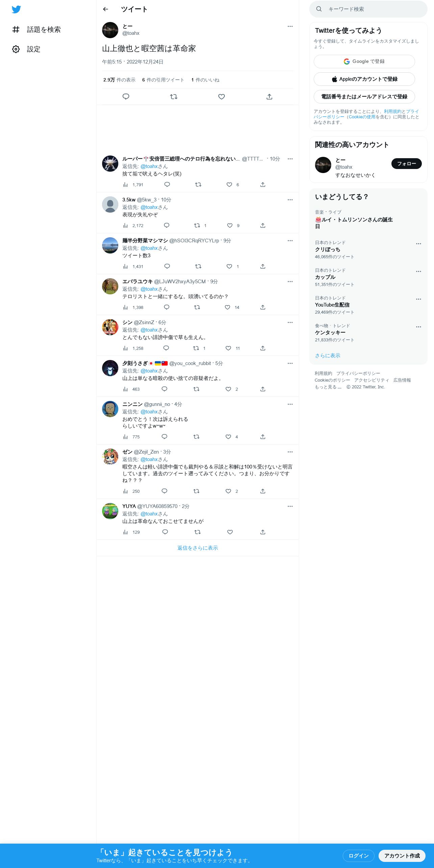The image size is (434, 868).
Task: Open more options for クリぼっち trend
Action: coord(418,244)
